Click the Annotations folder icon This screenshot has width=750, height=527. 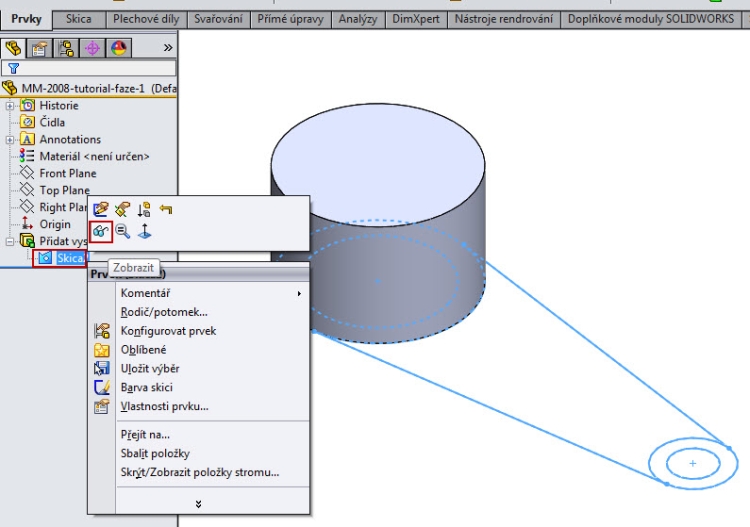point(28,139)
